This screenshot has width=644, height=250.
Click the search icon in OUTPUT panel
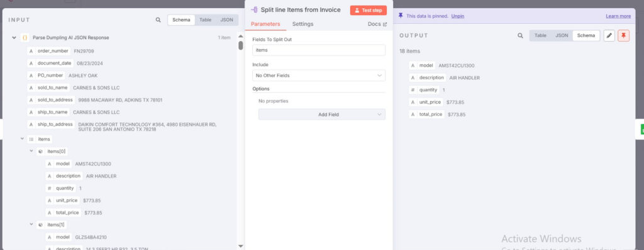coord(520,36)
